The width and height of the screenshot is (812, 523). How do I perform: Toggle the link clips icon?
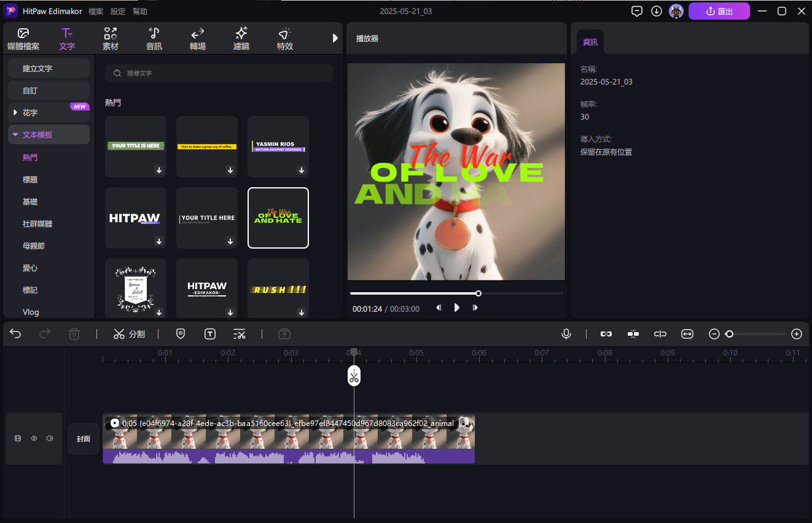(606, 334)
